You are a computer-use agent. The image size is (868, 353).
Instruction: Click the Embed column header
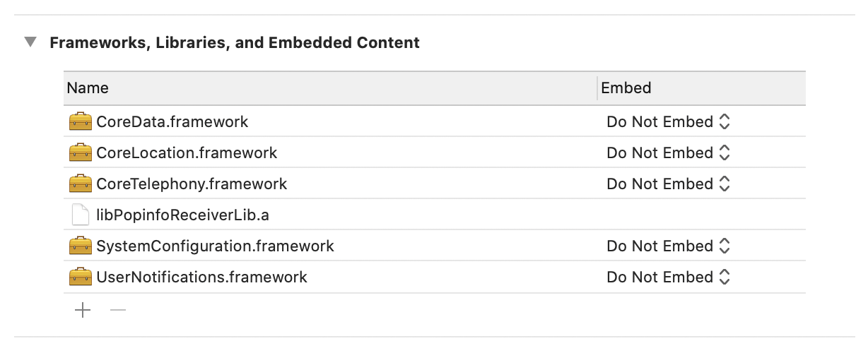tap(626, 88)
